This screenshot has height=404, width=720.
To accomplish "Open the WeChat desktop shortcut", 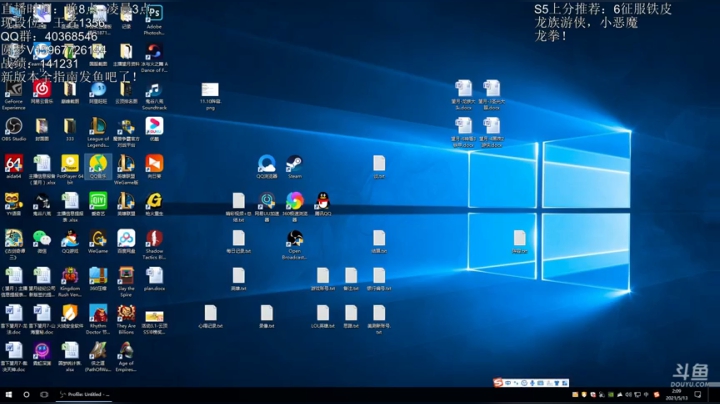I will (42, 242).
